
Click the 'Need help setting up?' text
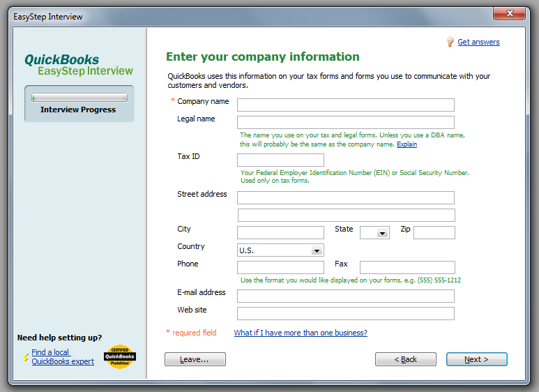pyautogui.click(x=59, y=338)
